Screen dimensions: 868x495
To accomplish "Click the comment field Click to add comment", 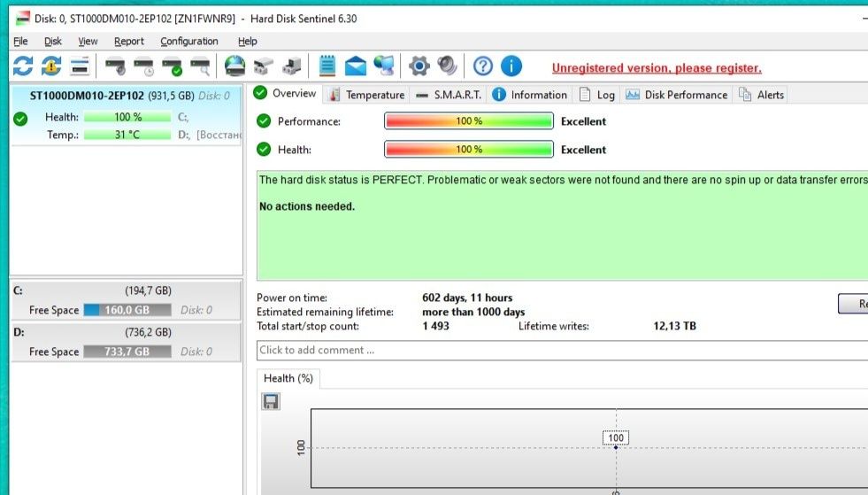I will (x=562, y=351).
